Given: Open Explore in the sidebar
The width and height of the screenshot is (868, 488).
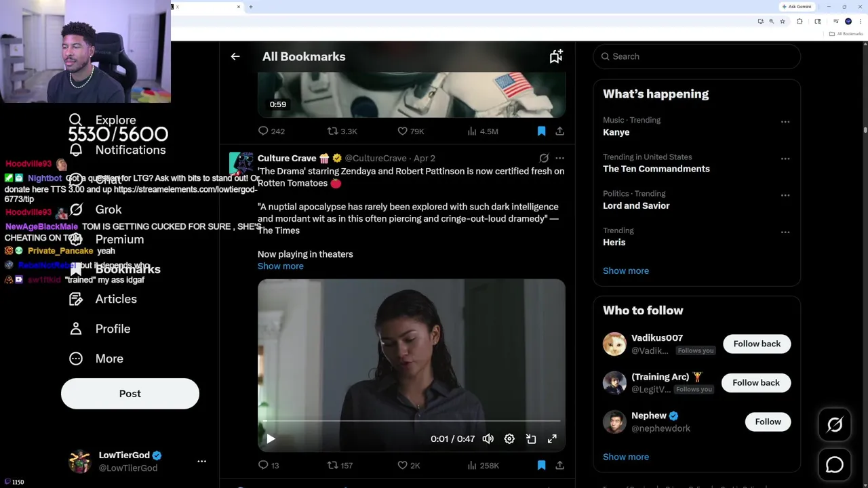Looking at the screenshot, I should point(103,120).
